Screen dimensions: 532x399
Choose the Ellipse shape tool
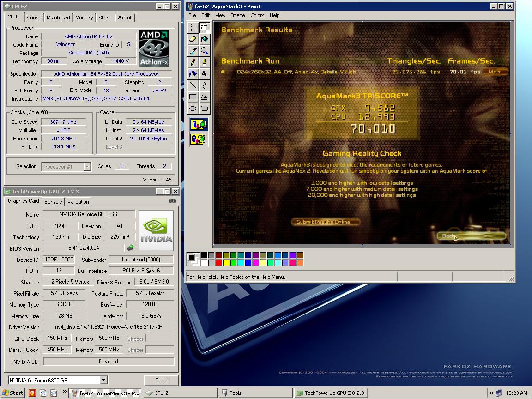[193, 108]
